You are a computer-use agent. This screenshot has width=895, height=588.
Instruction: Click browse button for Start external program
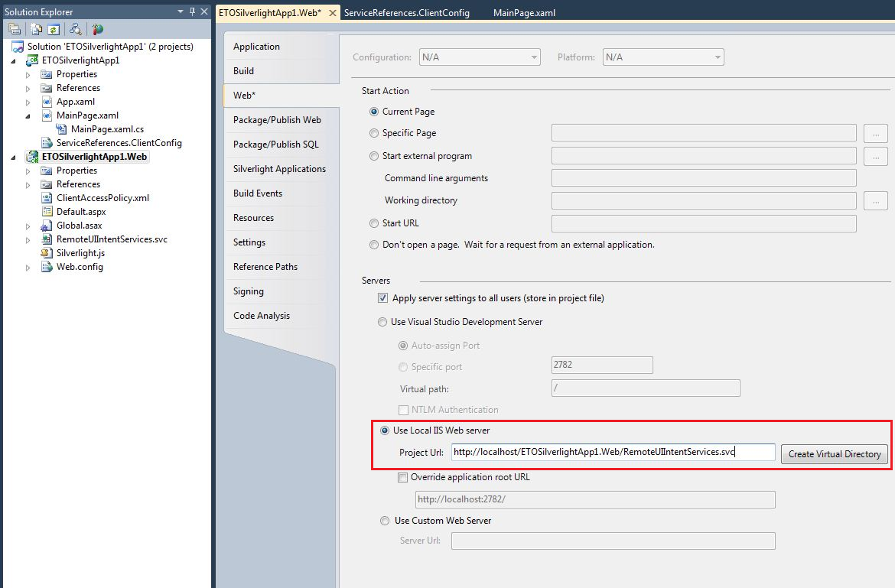876,156
